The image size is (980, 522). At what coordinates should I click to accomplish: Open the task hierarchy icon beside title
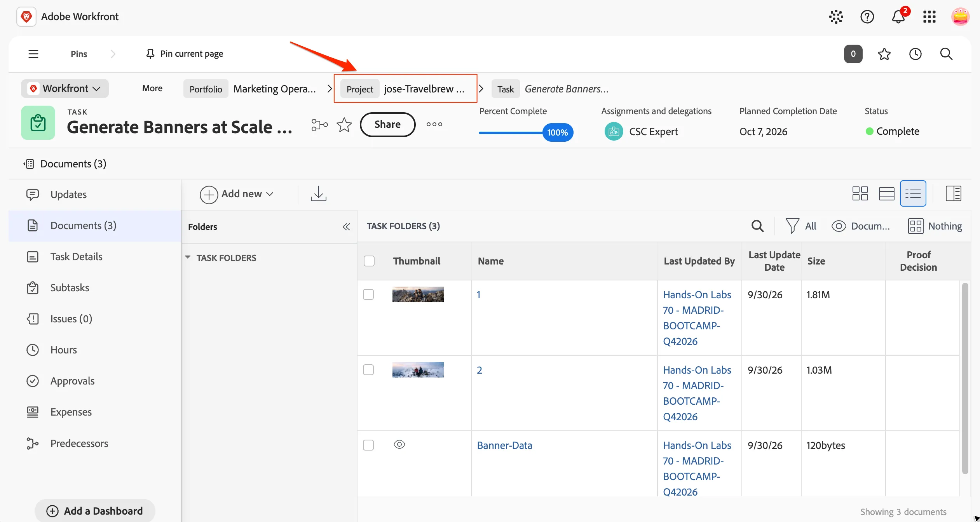(319, 125)
